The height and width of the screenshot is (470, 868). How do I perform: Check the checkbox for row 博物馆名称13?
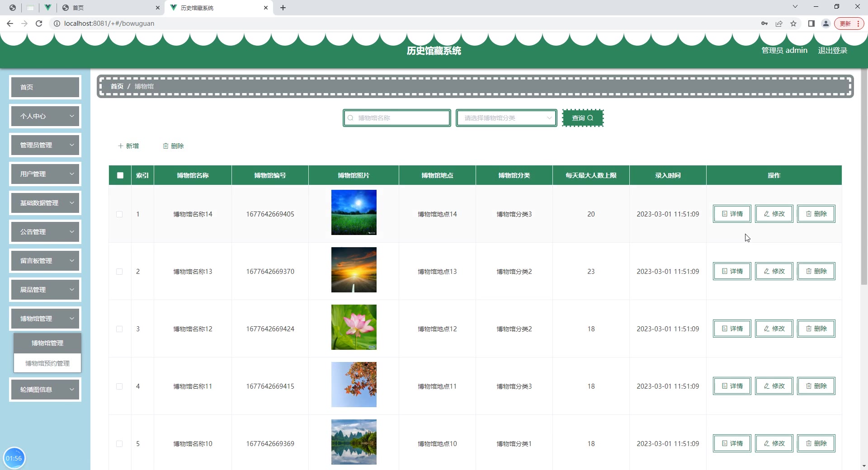tap(119, 272)
